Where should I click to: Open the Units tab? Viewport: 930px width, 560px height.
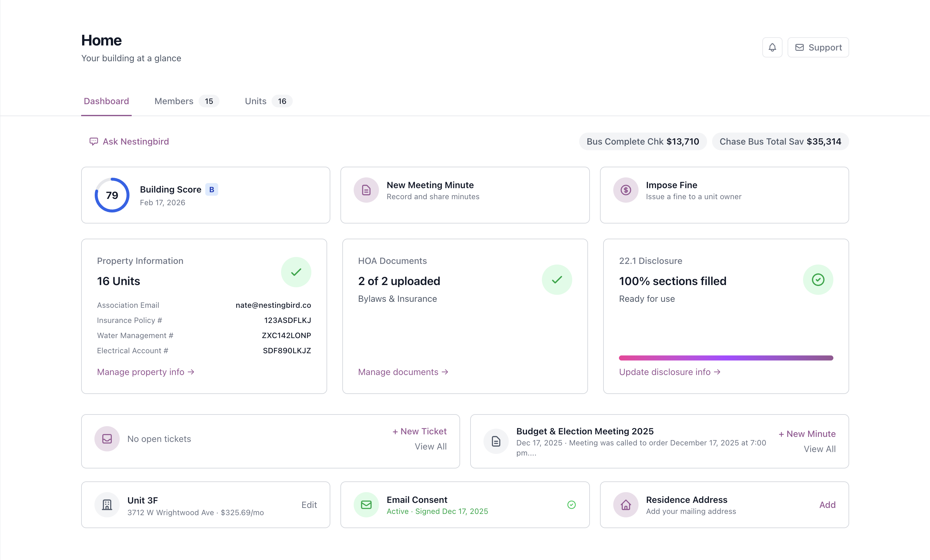pos(255,101)
